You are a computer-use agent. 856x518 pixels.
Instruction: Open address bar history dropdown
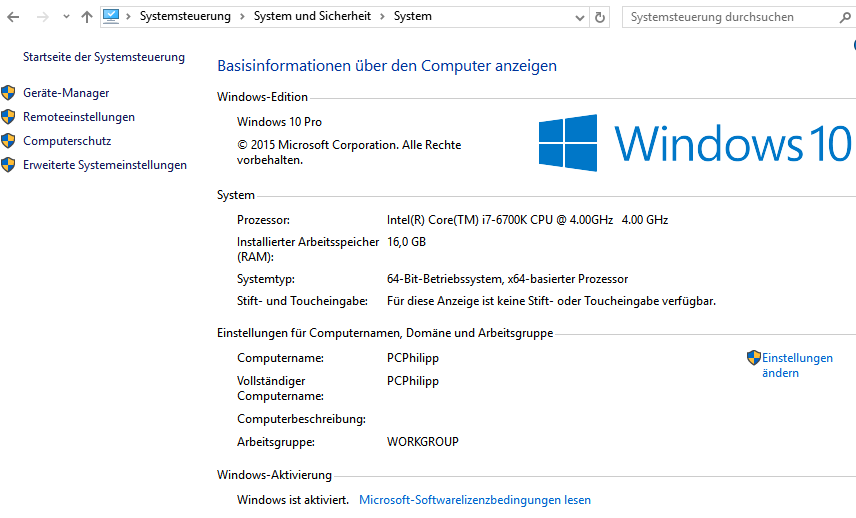point(580,17)
